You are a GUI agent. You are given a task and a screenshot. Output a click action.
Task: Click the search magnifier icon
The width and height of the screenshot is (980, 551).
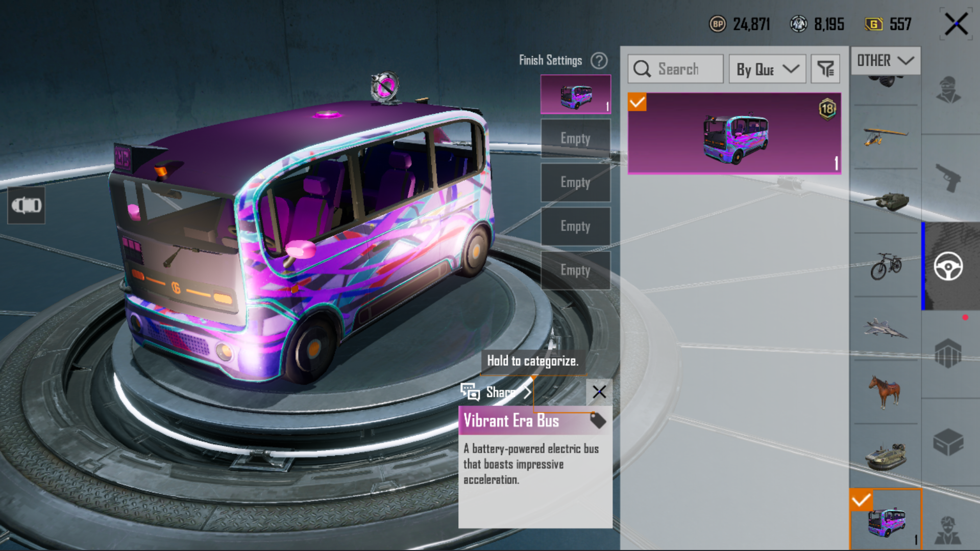(x=642, y=69)
